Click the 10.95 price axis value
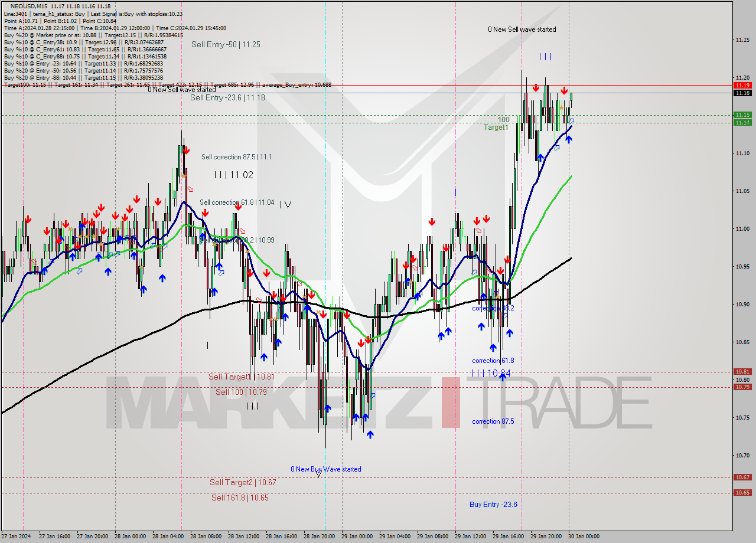This screenshot has width=756, height=543. point(742,267)
